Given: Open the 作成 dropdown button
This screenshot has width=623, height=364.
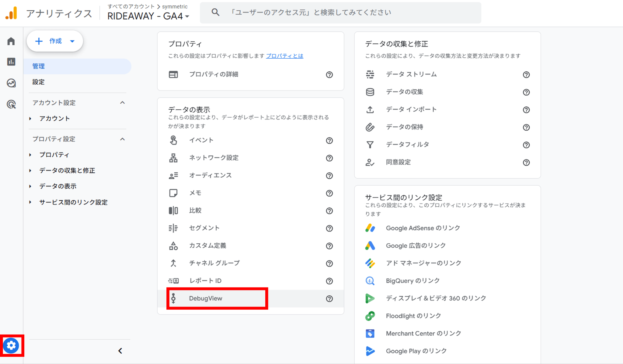Looking at the screenshot, I should 55,41.
